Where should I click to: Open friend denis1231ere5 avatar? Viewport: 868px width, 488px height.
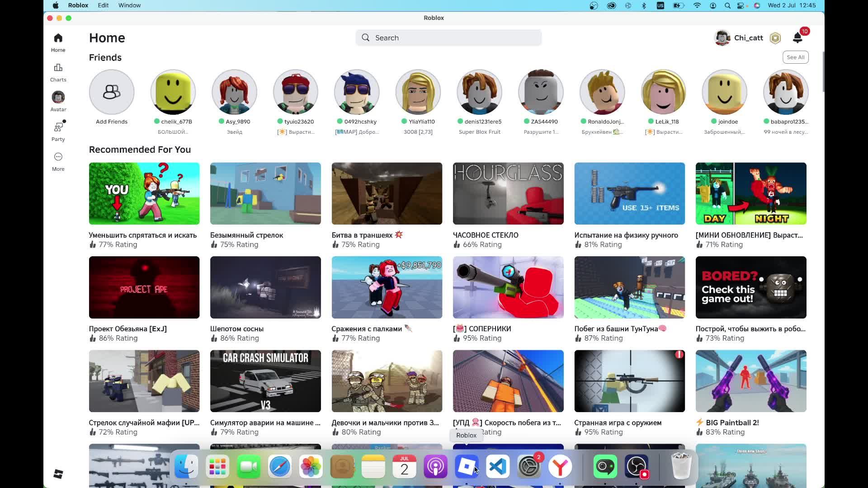point(479,92)
